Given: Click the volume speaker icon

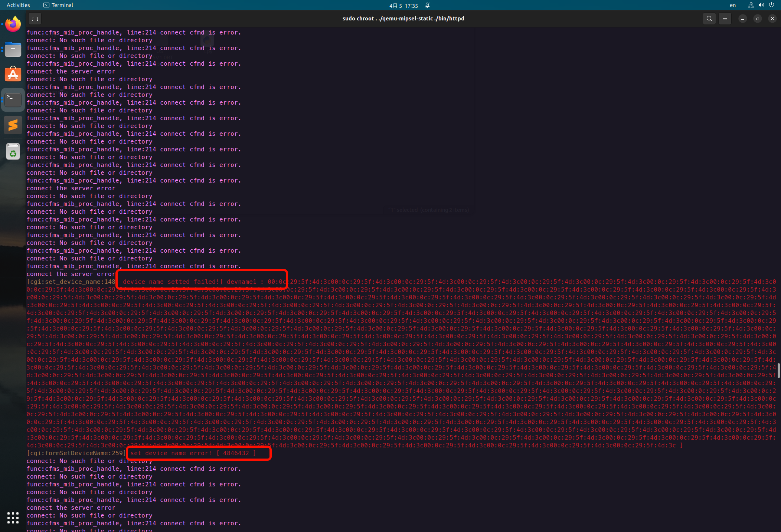Looking at the screenshot, I should pos(761,5).
